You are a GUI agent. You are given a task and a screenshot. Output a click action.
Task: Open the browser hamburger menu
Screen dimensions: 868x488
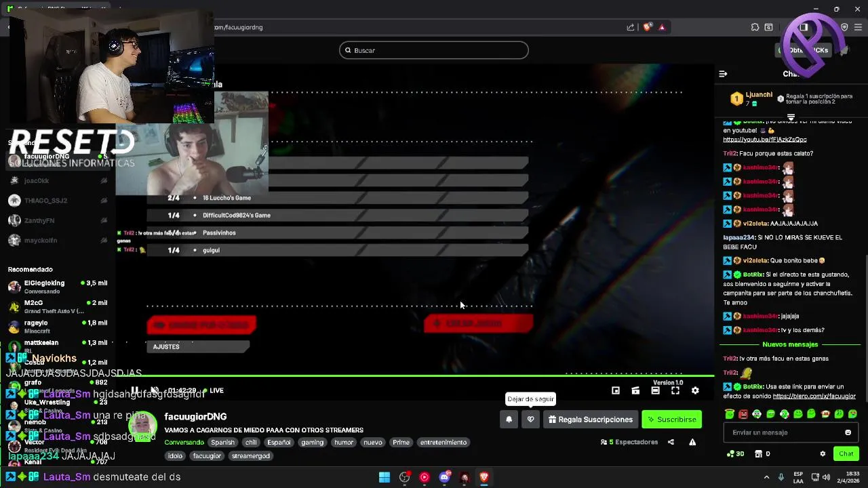pyautogui.click(x=858, y=27)
